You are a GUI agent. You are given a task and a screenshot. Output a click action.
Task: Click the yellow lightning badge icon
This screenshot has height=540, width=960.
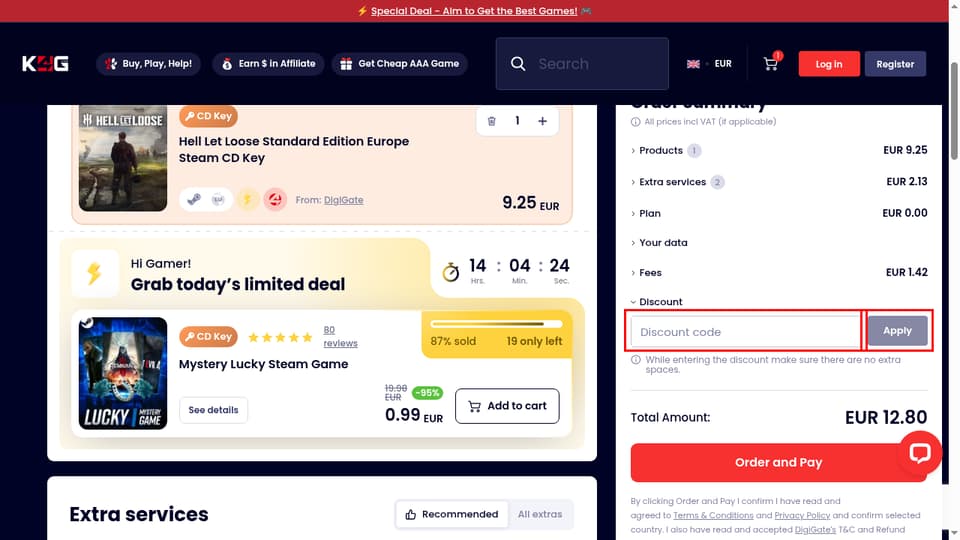pos(247,200)
